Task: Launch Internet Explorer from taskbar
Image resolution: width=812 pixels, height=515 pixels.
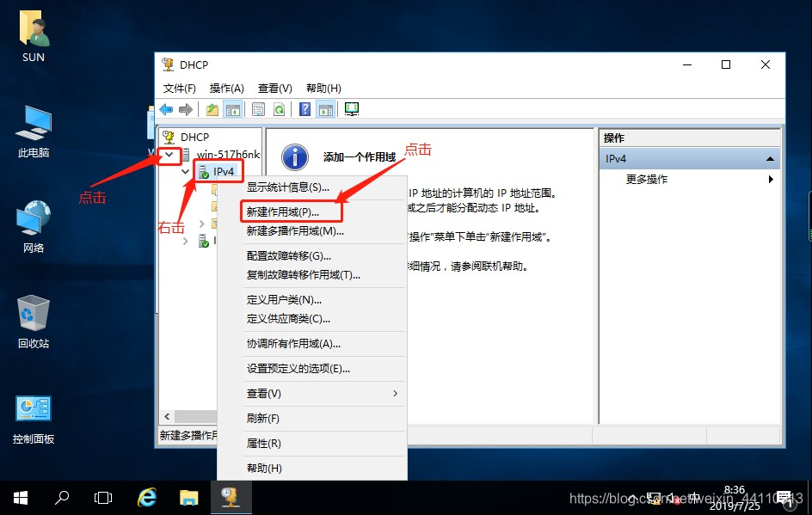Action: pos(147,499)
